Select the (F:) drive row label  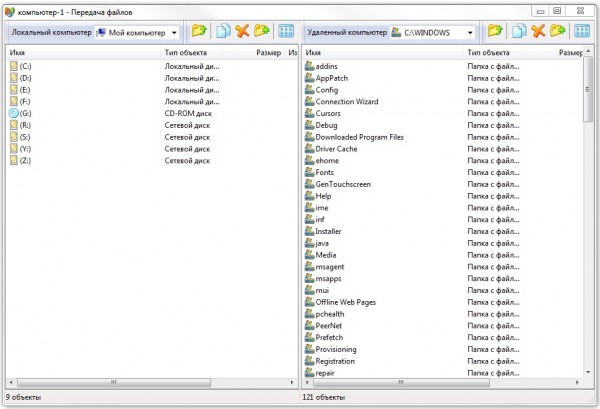tap(25, 102)
